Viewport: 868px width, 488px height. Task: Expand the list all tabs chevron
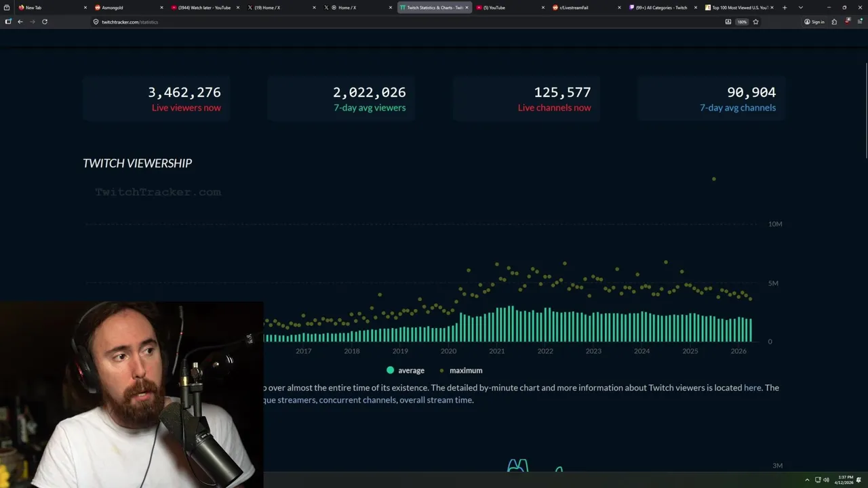click(801, 7)
